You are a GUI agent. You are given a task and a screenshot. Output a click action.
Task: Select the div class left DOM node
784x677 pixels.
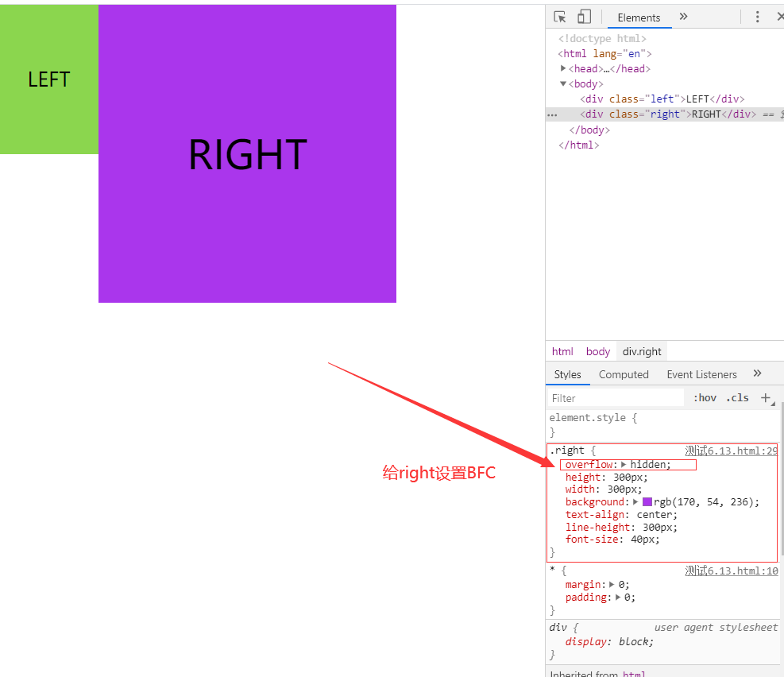[662, 99]
